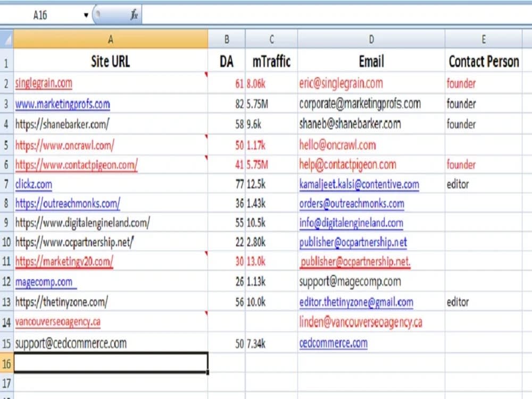This screenshot has width=532, height=399.
Task: Select column D header
Action: [x=371, y=39]
